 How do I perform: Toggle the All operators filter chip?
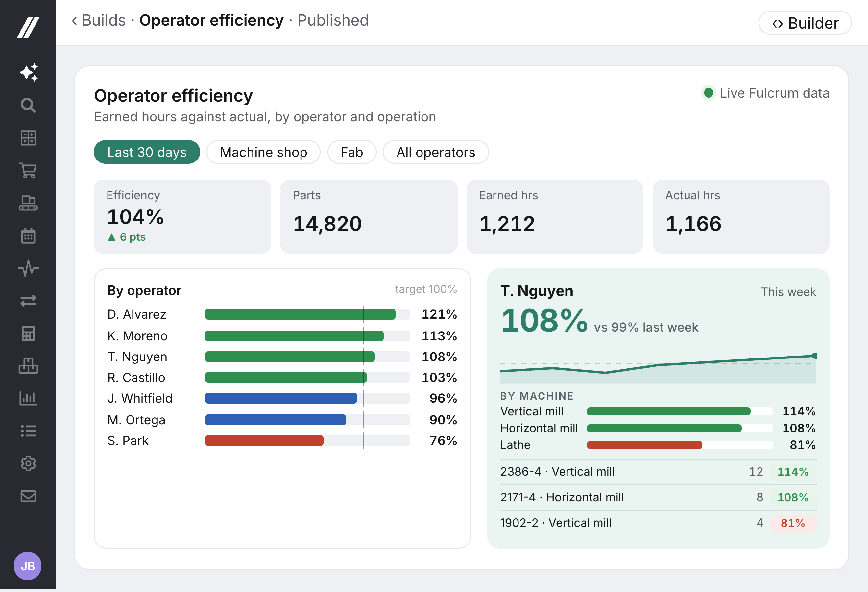point(436,152)
